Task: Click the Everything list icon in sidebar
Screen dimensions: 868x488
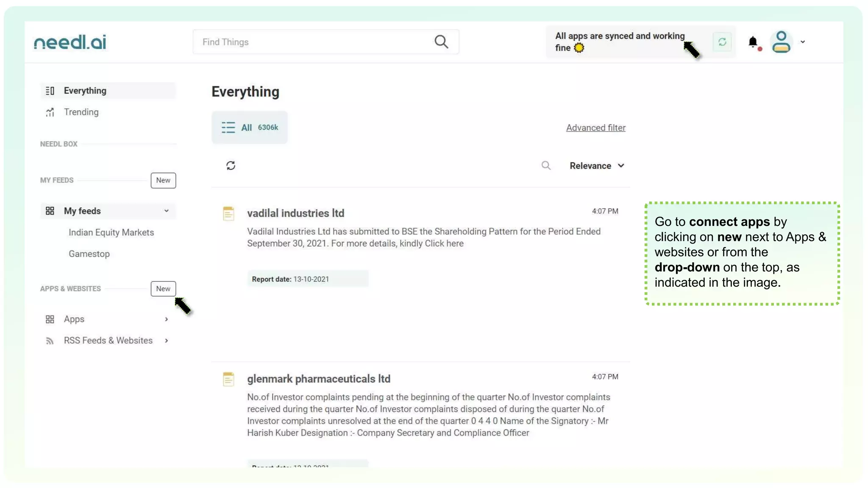Action: (x=50, y=91)
